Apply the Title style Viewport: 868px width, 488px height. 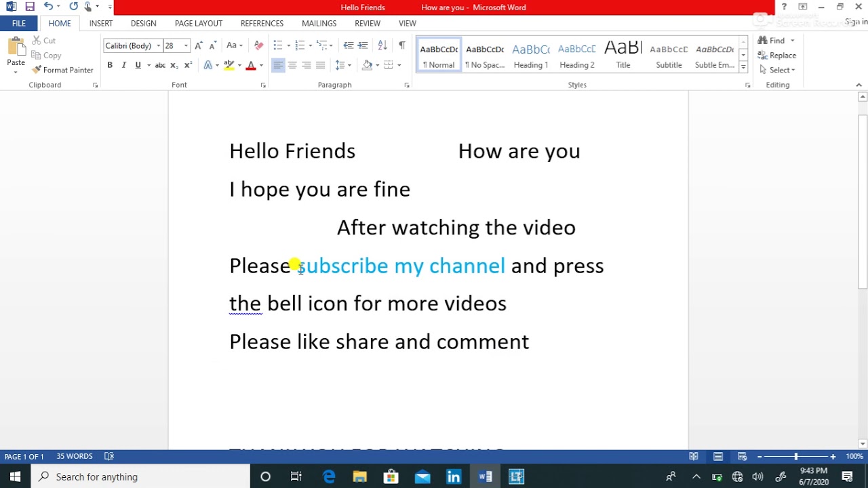(623, 55)
